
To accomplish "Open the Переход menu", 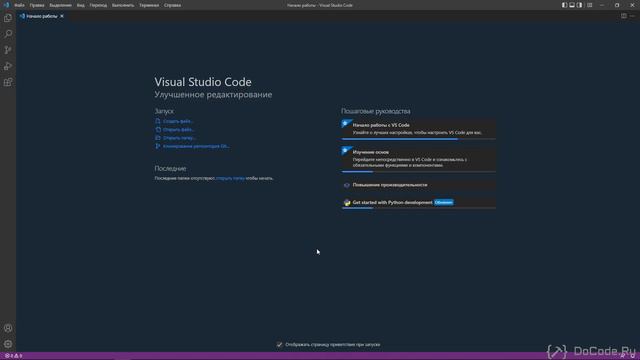I will [x=98, y=5].
